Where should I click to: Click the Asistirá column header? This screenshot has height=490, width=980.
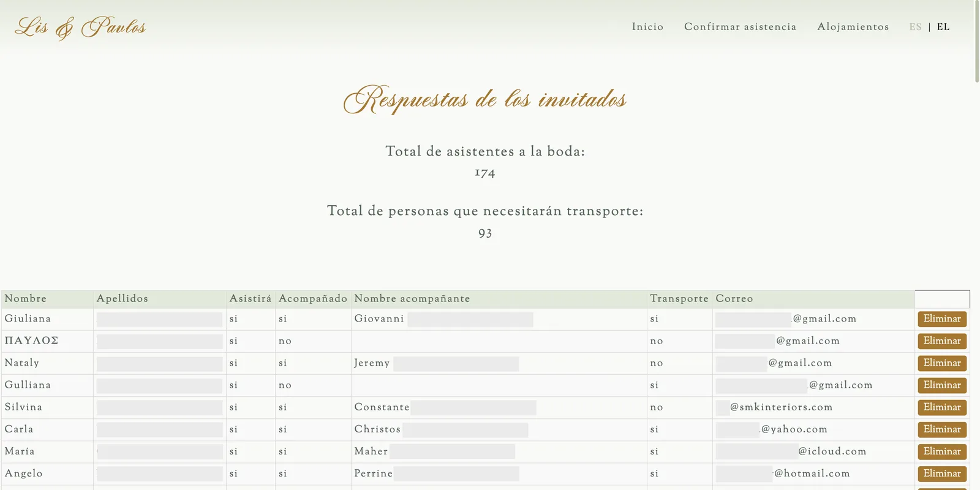click(x=251, y=299)
